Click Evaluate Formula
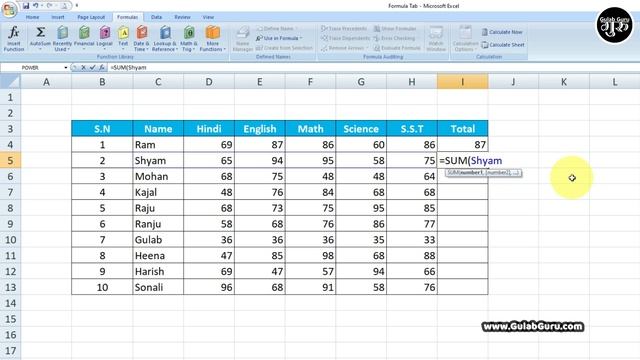640x360 pixels. click(x=397, y=48)
